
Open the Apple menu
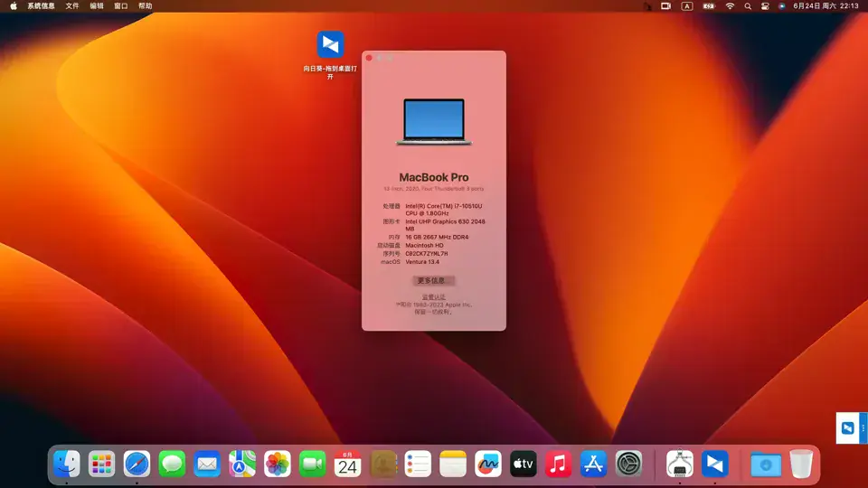pos(14,6)
